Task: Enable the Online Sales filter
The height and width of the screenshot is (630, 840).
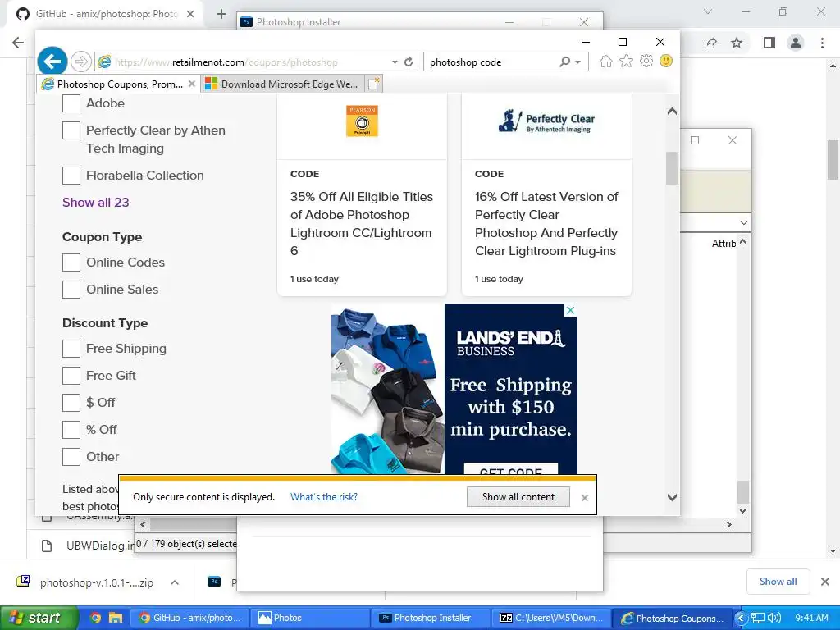Action: pos(71,290)
